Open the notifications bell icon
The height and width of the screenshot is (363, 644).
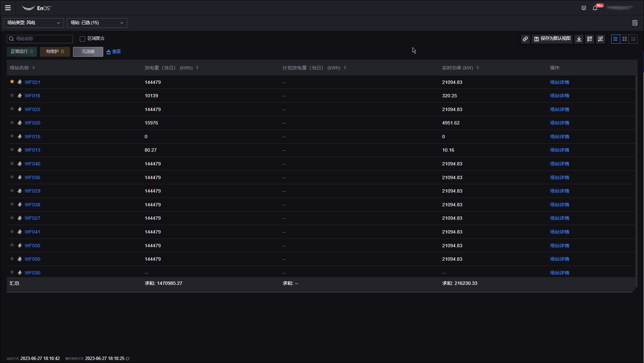click(x=595, y=8)
